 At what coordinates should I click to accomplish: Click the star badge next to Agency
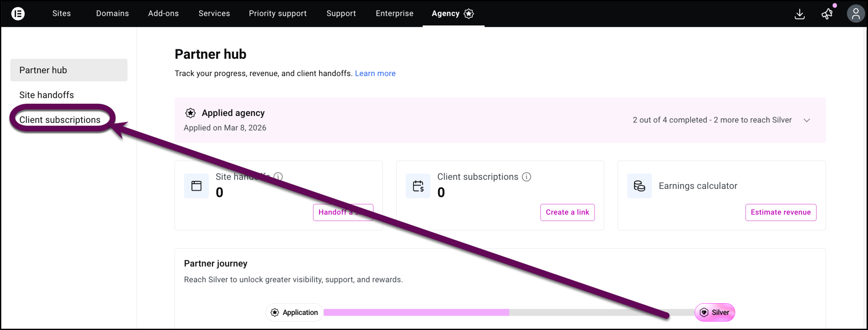tap(469, 14)
